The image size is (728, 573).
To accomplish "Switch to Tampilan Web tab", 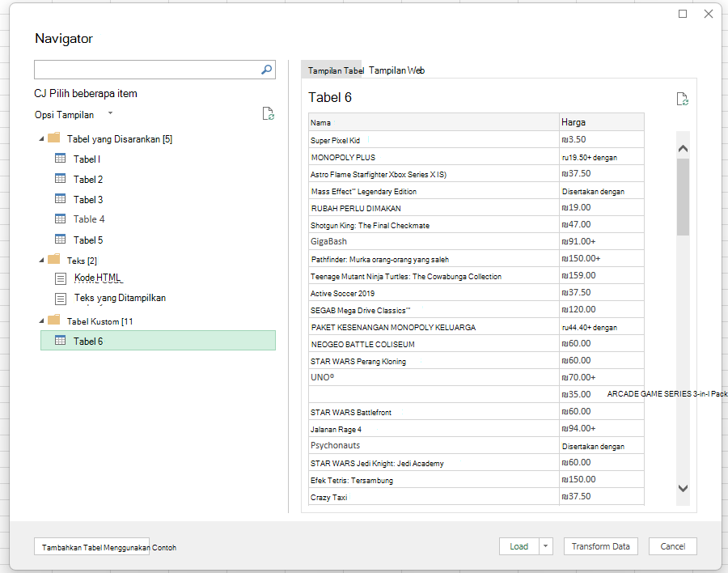I will coord(396,70).
